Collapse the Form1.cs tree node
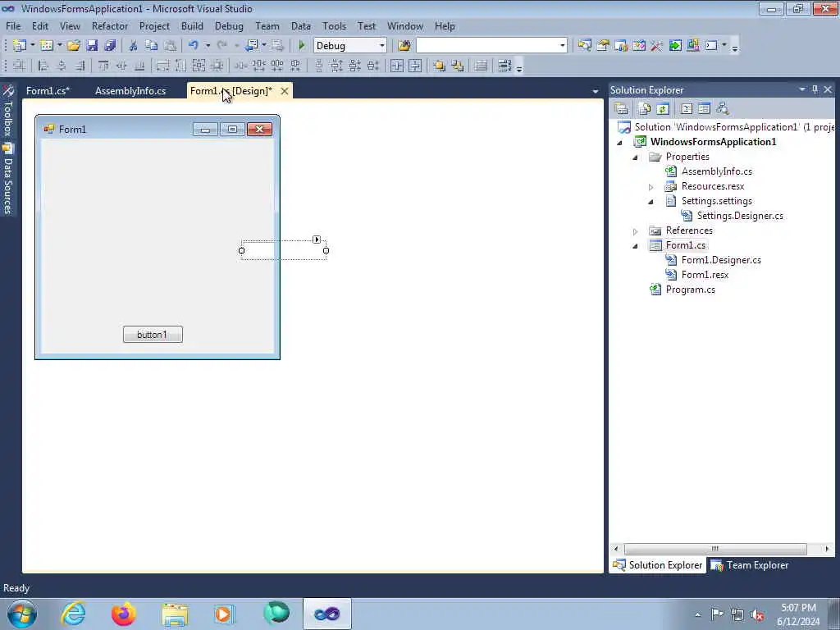 coord(636,246)
